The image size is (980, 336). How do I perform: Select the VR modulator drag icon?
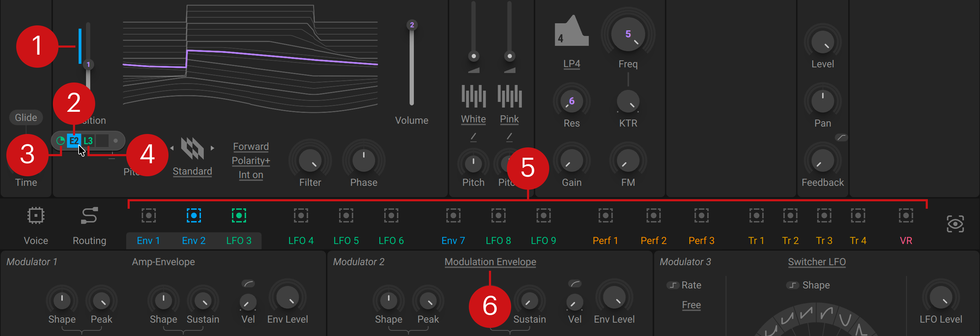pos(906,215)
